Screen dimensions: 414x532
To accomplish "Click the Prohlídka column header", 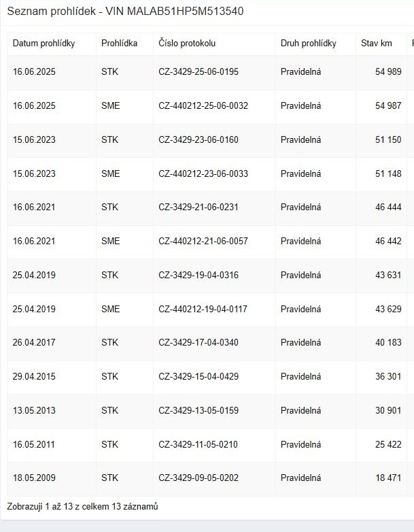I will pyautogui.click(x=119, y=44).
